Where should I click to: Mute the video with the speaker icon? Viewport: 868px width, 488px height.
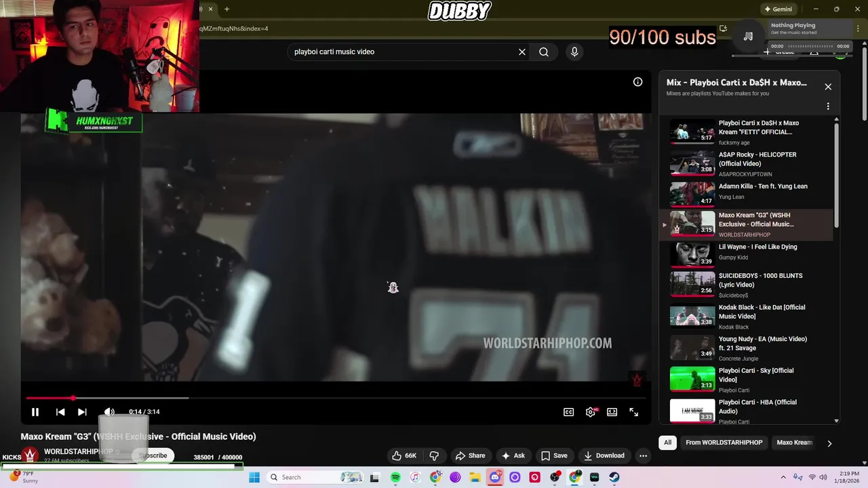[108, 412]
